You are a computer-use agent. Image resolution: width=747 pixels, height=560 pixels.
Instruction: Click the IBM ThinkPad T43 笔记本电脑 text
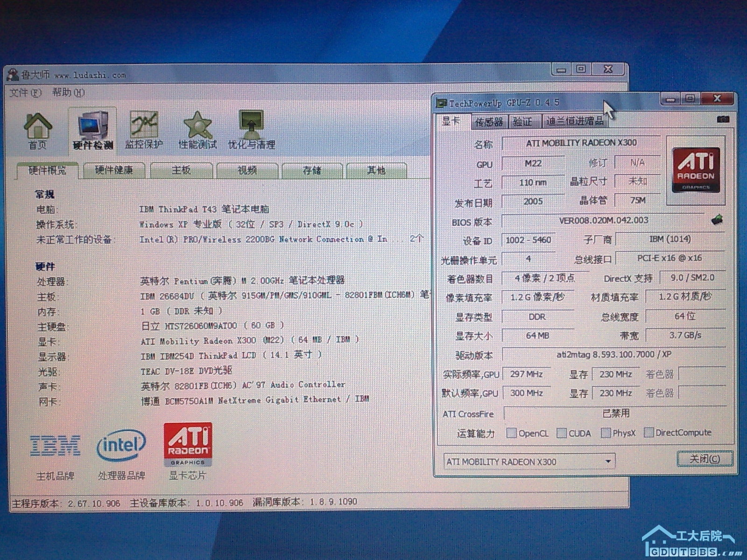point(204,209)
